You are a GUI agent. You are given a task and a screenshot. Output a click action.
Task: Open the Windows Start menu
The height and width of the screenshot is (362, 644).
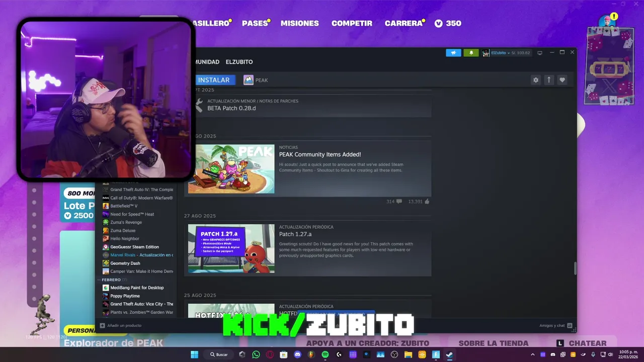click(194, 354)
